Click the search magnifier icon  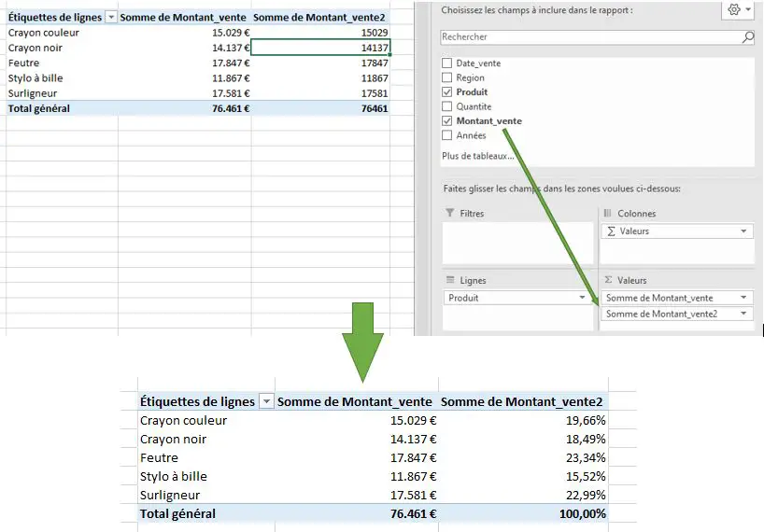click(748, 37)
